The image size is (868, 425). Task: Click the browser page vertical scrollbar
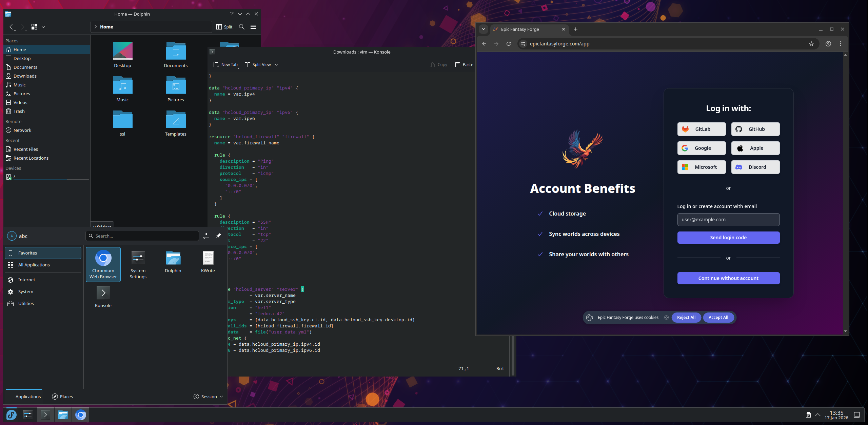click(845, 193)
